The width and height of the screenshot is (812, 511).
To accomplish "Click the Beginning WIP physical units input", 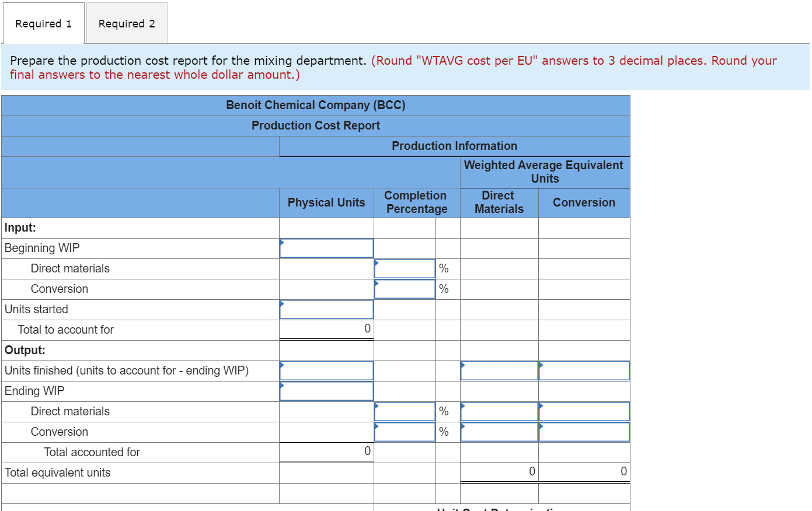I will pyautogui.click(x=326, y=248).
